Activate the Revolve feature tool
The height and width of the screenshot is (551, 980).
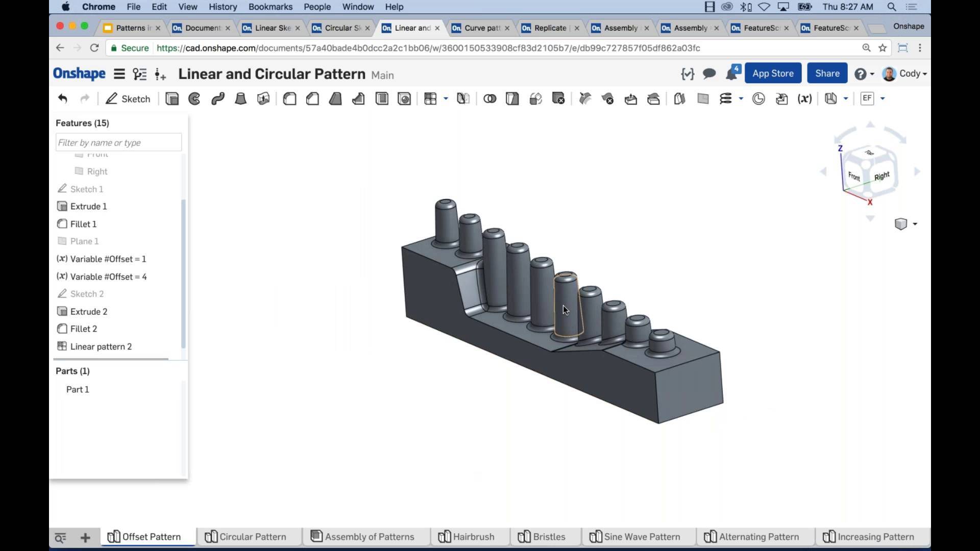coord(194,98)
